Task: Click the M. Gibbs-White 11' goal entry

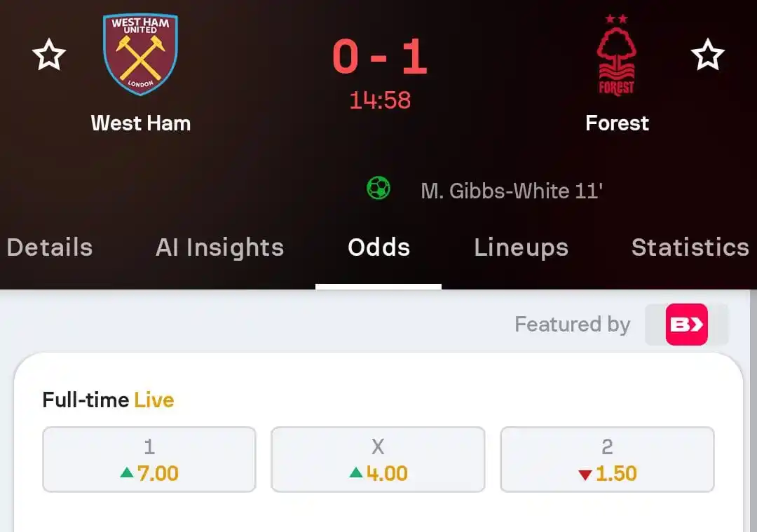Action: click(x=512, y=191)
